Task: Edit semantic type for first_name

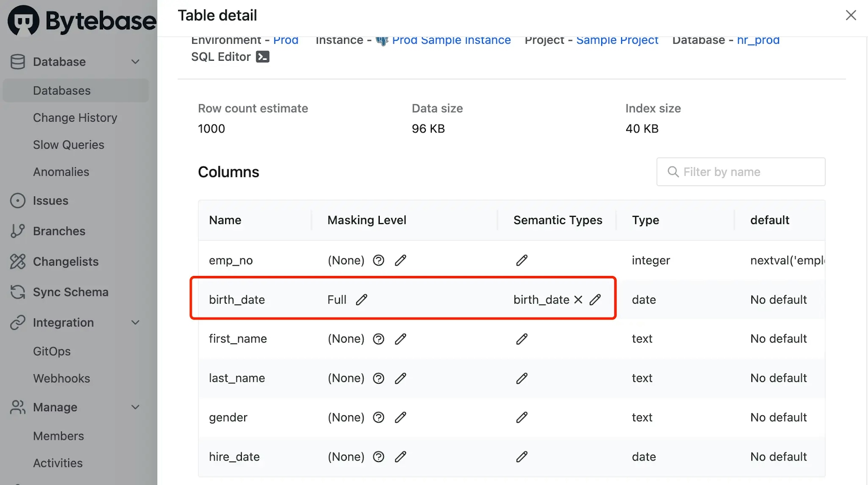Action: pos(522,339)
